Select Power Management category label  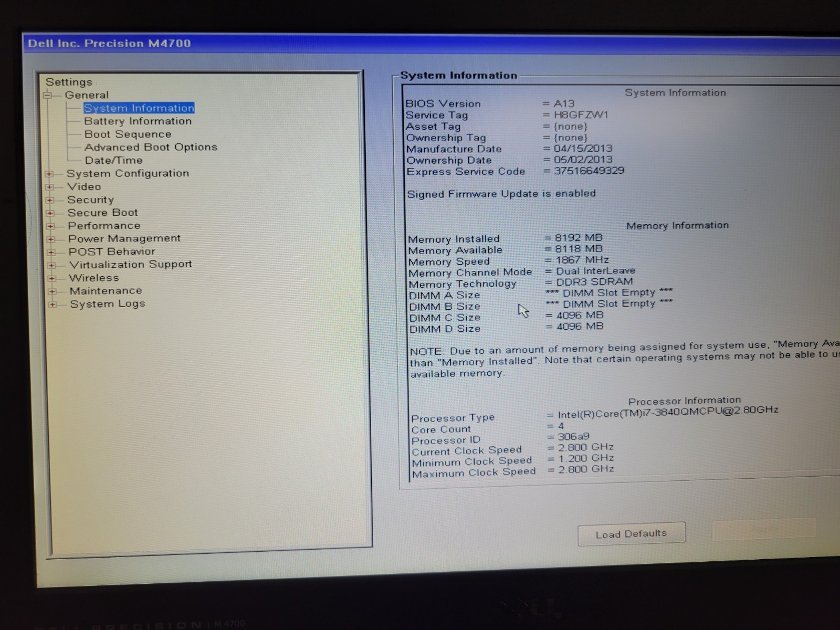point(124,238)
